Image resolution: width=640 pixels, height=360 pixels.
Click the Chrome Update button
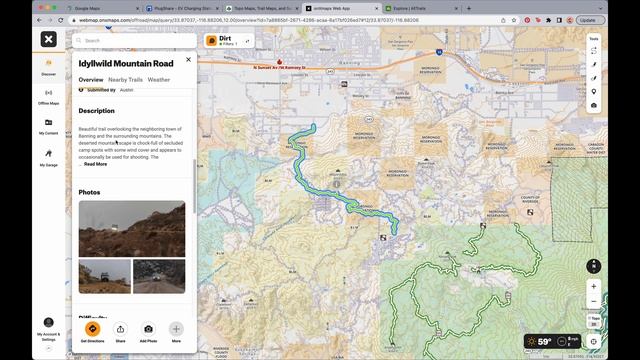point(590,20)
